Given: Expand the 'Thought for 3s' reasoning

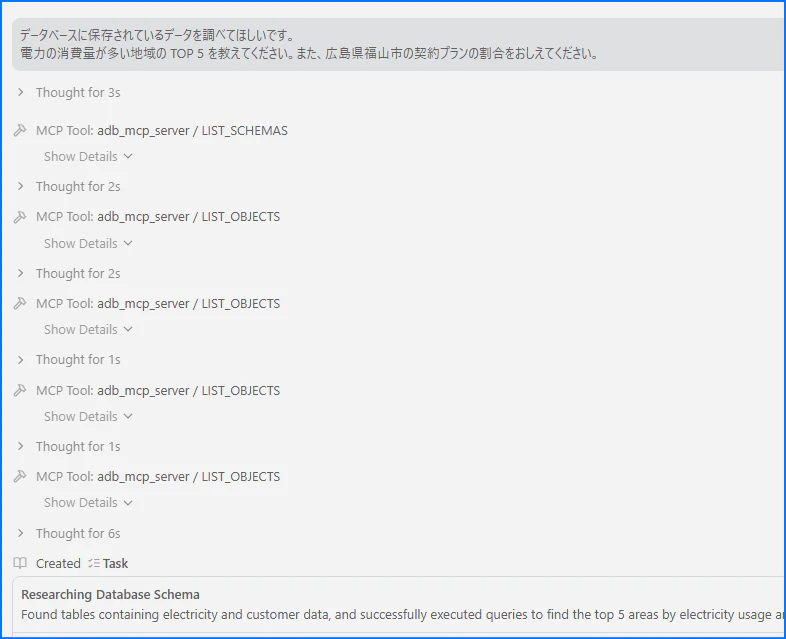Looking at the screenshot, I should tap(69, 93).
